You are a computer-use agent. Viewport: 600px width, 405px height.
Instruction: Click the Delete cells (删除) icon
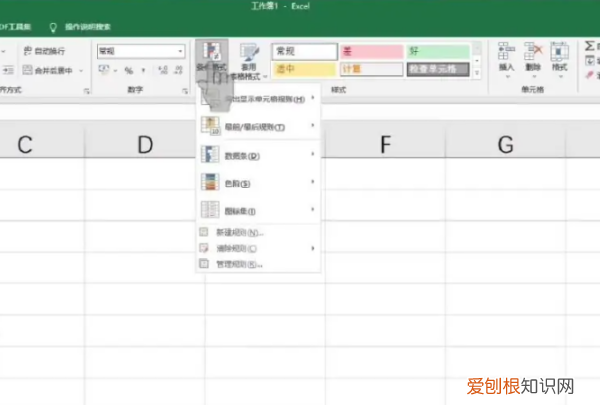point(533,52)
